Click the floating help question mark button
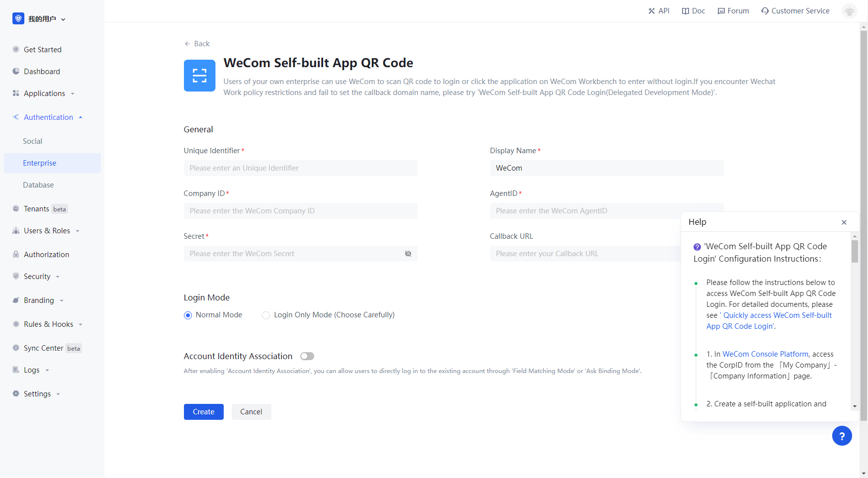Screen dimensions: 868x478 (842, 436)
